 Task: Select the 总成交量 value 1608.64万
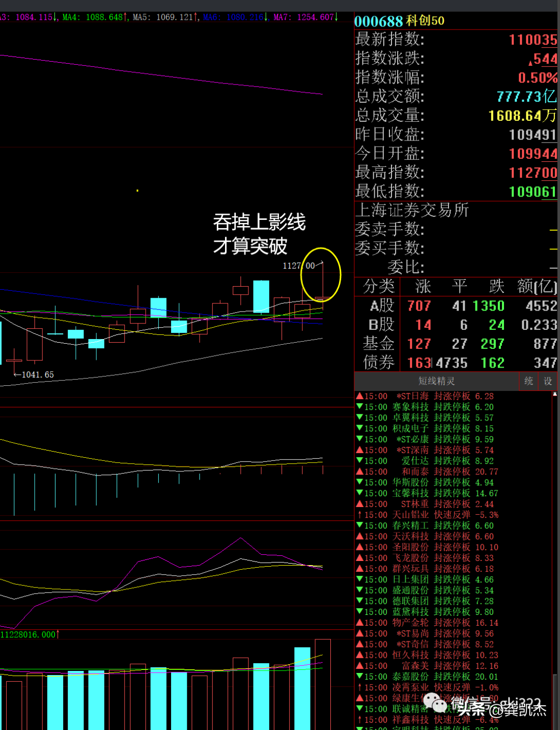(523, 116)
